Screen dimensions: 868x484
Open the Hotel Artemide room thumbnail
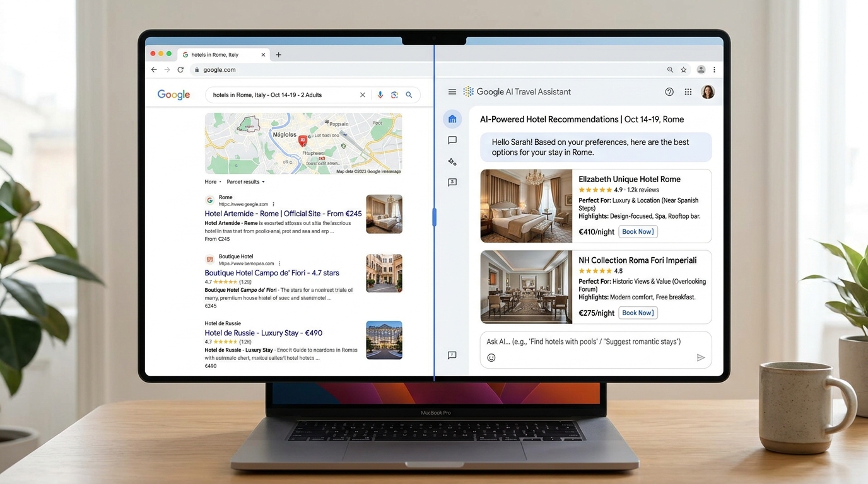384,214
